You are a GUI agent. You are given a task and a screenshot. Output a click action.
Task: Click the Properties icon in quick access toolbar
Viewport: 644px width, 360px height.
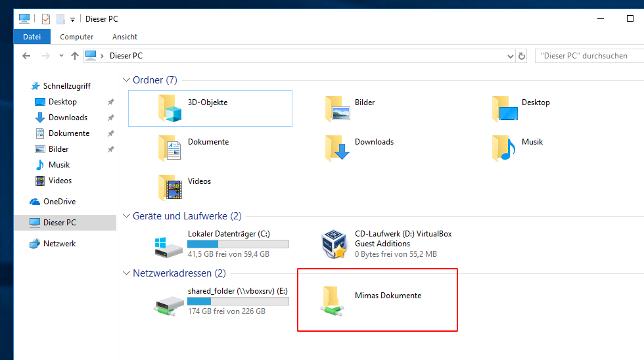46,19
